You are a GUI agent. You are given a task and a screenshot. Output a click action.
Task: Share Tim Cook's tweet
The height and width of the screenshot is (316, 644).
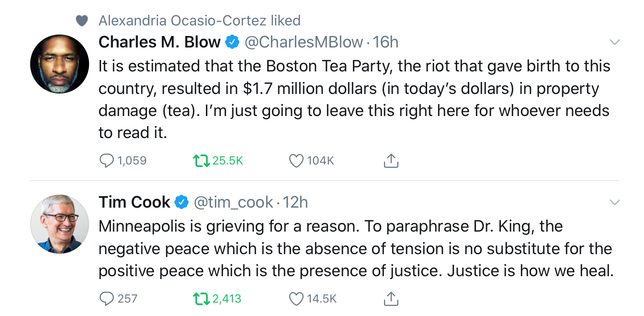391,299
